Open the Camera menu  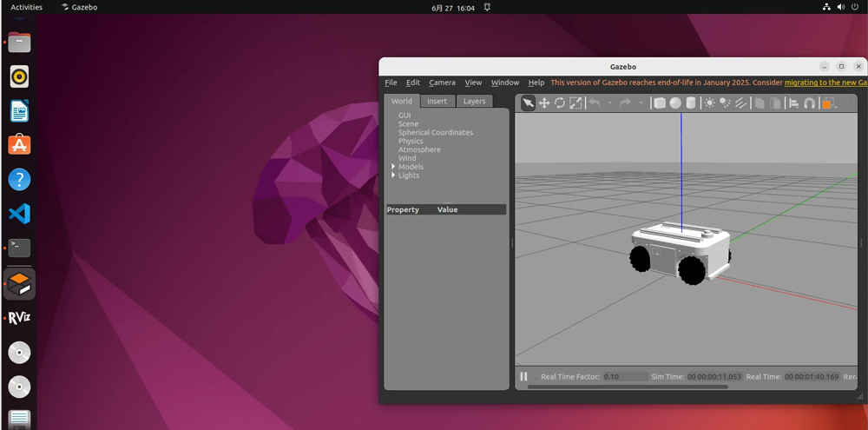point(443,83)
